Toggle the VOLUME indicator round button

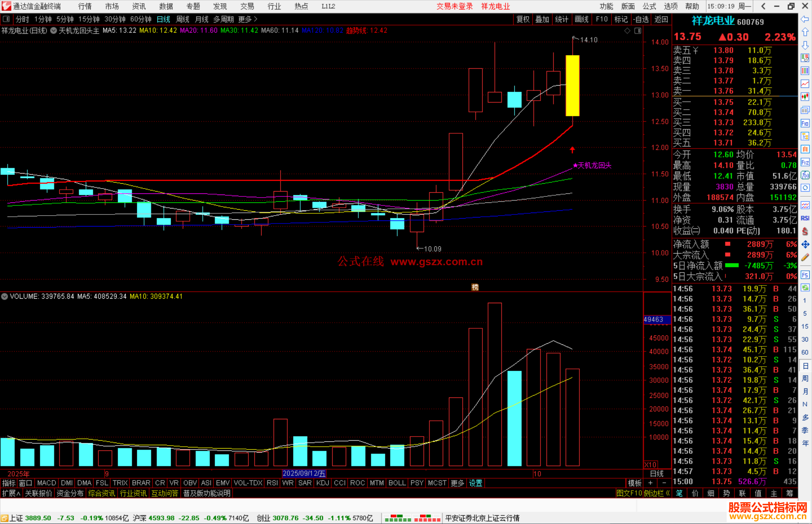point(5,296)
